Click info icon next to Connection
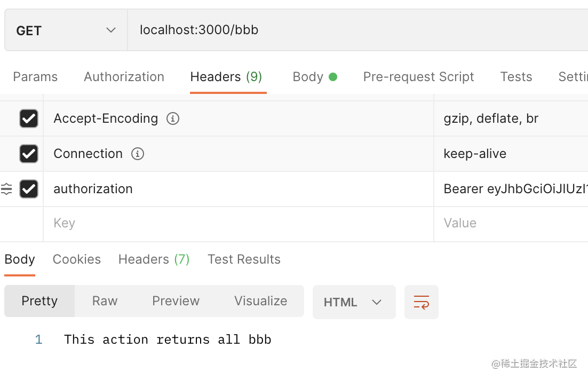588x380 pixels. click(x=137, y=154)
